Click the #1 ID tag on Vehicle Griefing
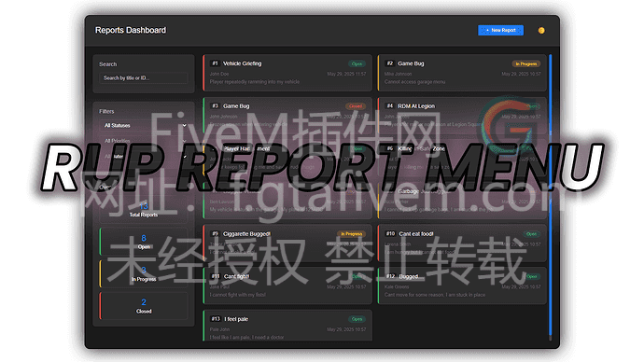The image size is (644, 362). (x=215, y=63)
